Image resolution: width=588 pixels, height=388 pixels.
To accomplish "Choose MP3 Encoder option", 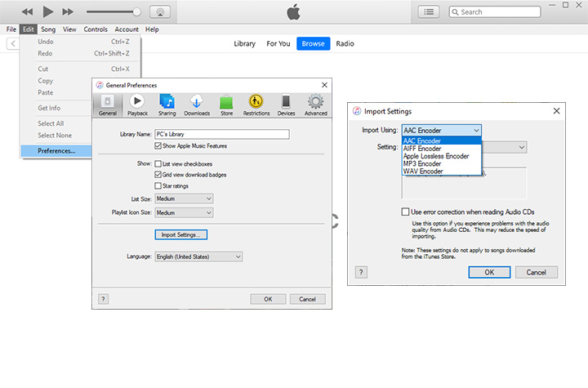I will (x=441, y=163).
